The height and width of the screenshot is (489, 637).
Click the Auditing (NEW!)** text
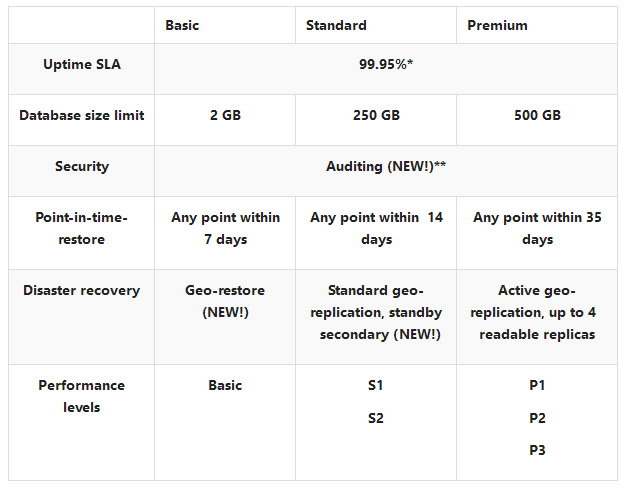pos(386,166)
